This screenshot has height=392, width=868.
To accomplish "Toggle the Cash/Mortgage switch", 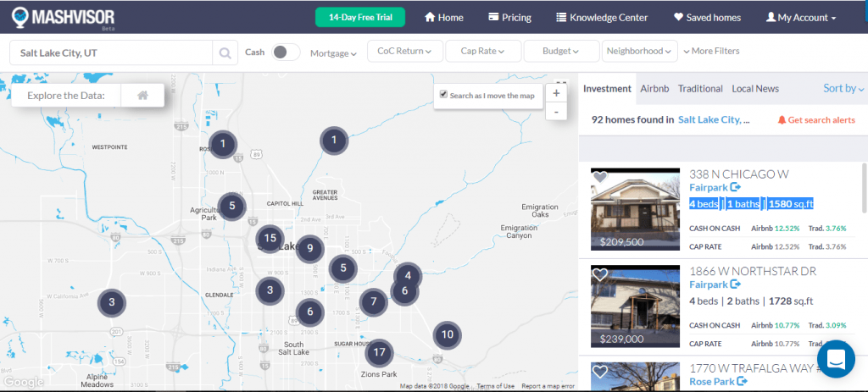I will [x=286, y=52].
